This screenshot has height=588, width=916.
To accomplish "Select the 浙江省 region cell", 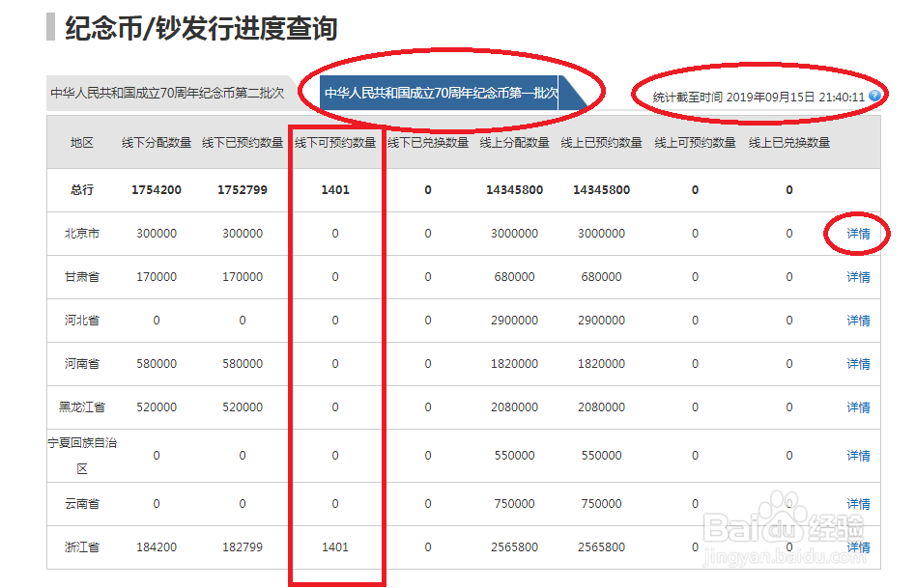I will (x=82, y=547).
